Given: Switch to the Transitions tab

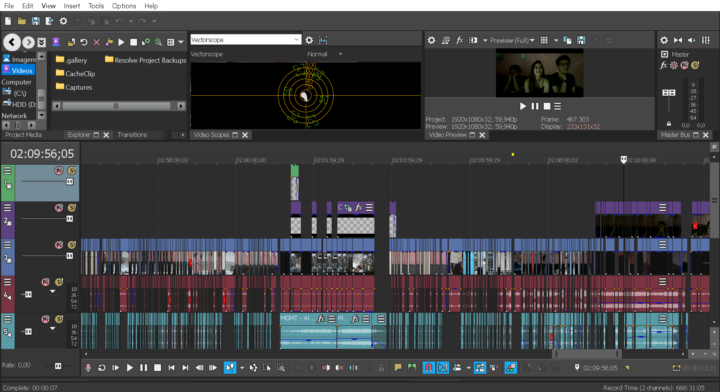Looking at the screenshot, I should [132, 135].
